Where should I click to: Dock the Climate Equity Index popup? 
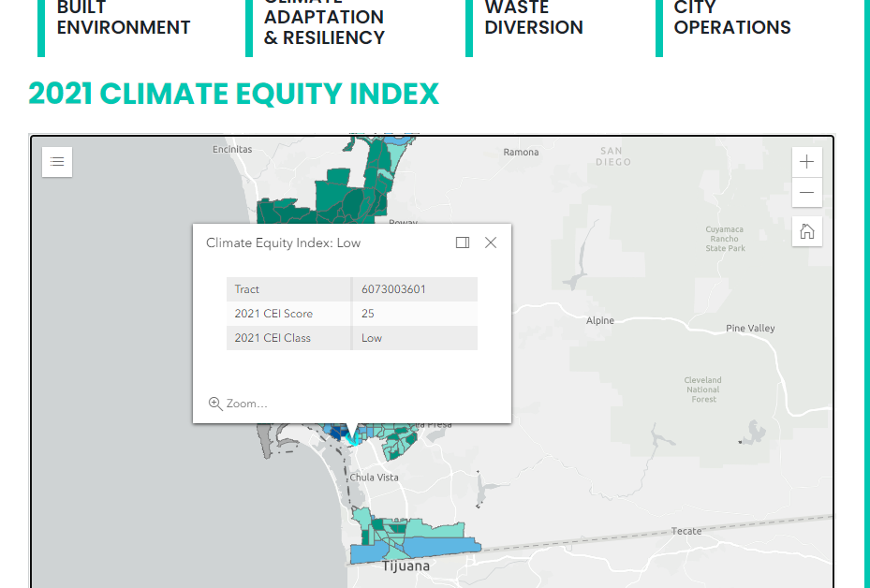(463, 242)
